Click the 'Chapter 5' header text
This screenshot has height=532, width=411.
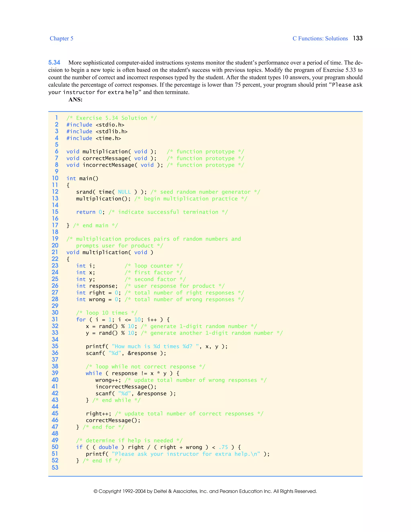pos(61,39)
